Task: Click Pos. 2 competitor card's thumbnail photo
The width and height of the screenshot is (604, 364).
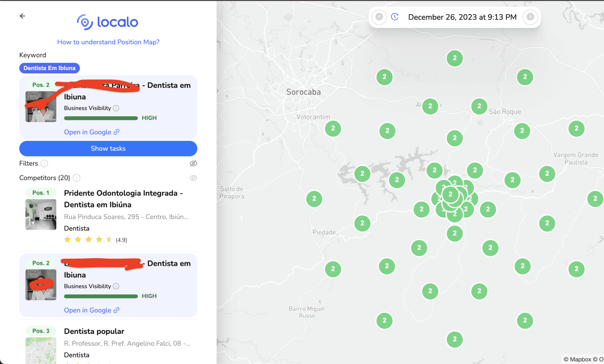Action: tap(41, 285)
